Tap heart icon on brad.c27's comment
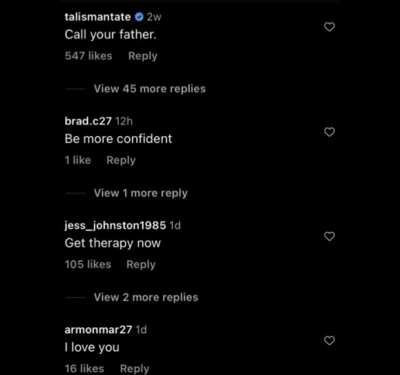Screen dimensions: 400x375 (x=329, y=132)
